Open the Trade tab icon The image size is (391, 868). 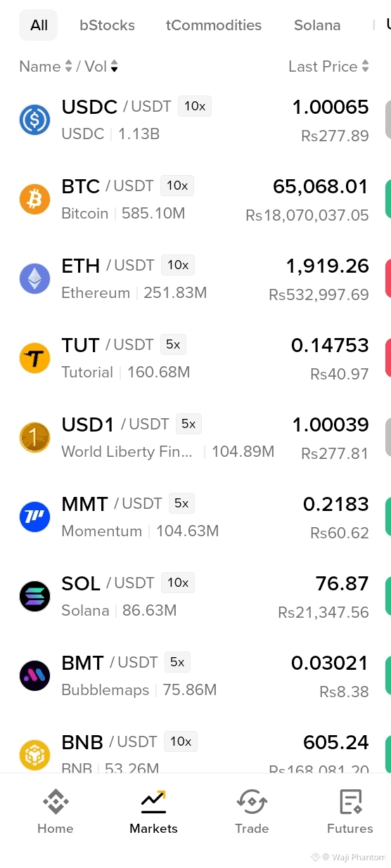click(252, 802)
